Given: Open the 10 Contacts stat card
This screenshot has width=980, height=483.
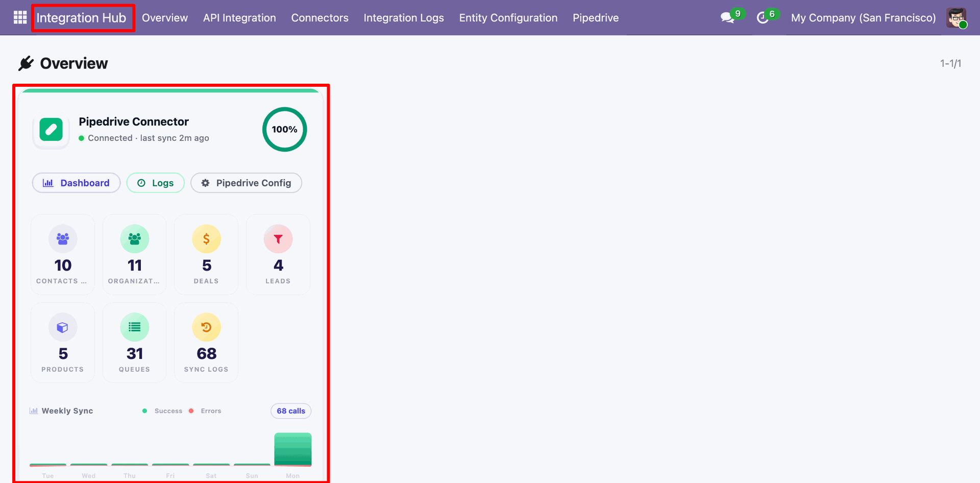Looking at the screenshot, I should [x=63, y=254].
